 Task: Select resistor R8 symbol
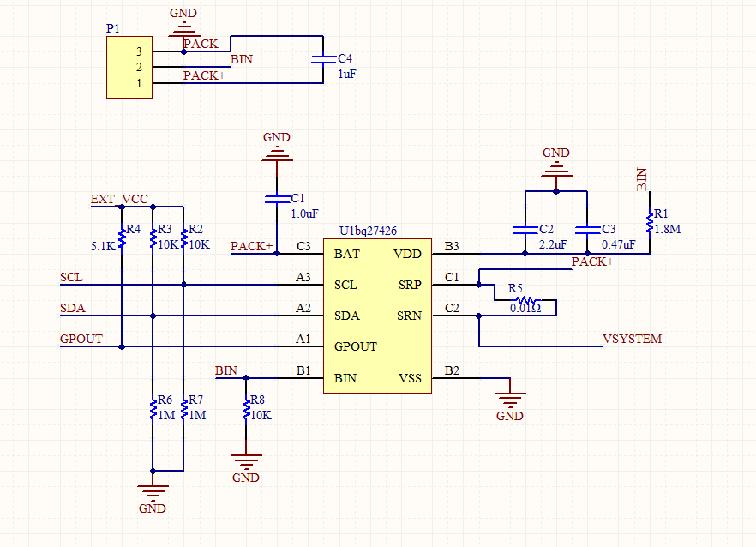click(246, 408)
